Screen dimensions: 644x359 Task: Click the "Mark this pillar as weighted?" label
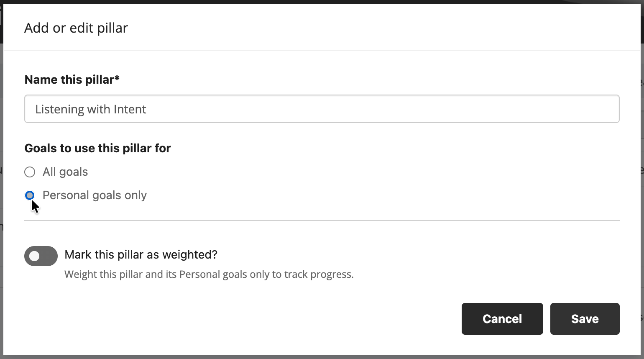pos(141,255)
